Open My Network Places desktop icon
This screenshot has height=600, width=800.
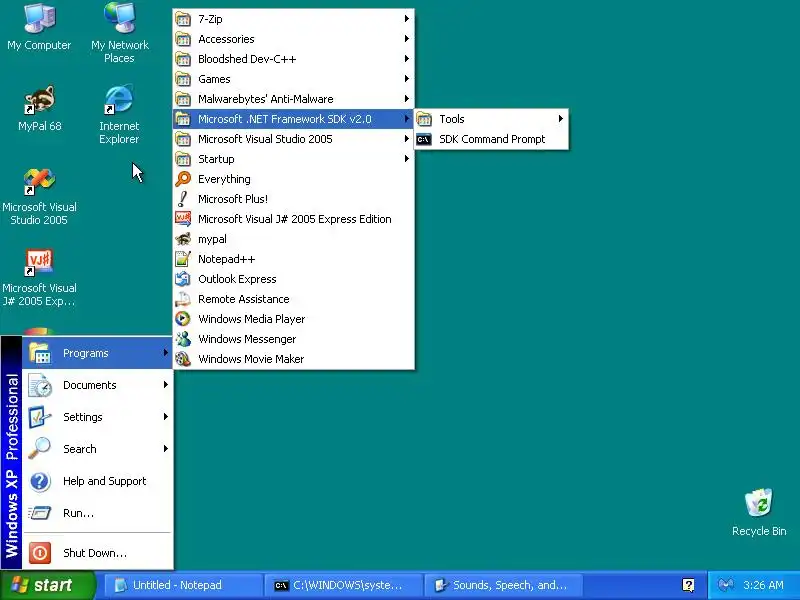[119, 32]
